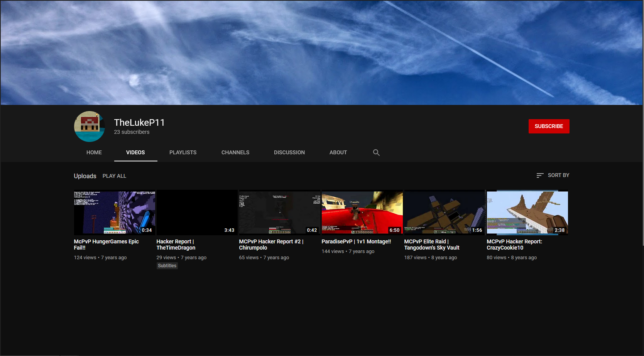Viewport: 644px width, 356px height.
Task: Click '65 views • 7 years ago' text
Action: [264, 258]
